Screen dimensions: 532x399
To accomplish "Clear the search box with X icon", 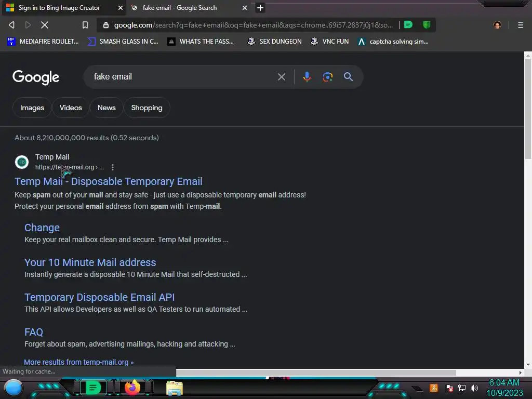I will pos(281,77).
